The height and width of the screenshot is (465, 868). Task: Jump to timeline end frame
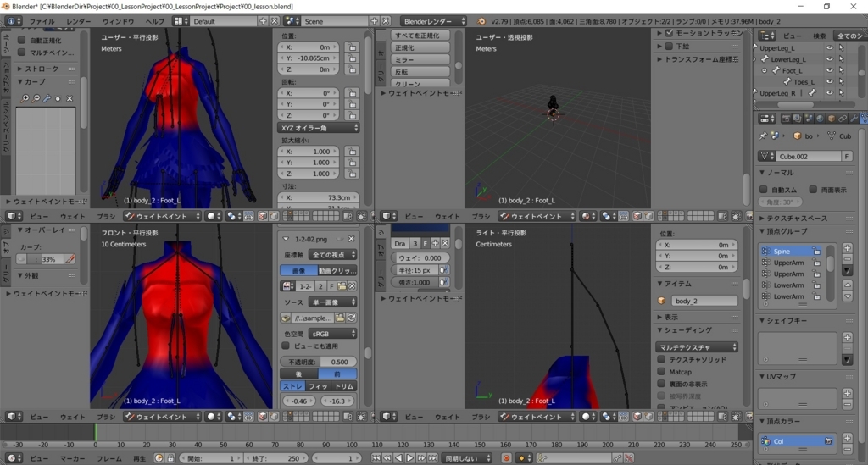433,458
